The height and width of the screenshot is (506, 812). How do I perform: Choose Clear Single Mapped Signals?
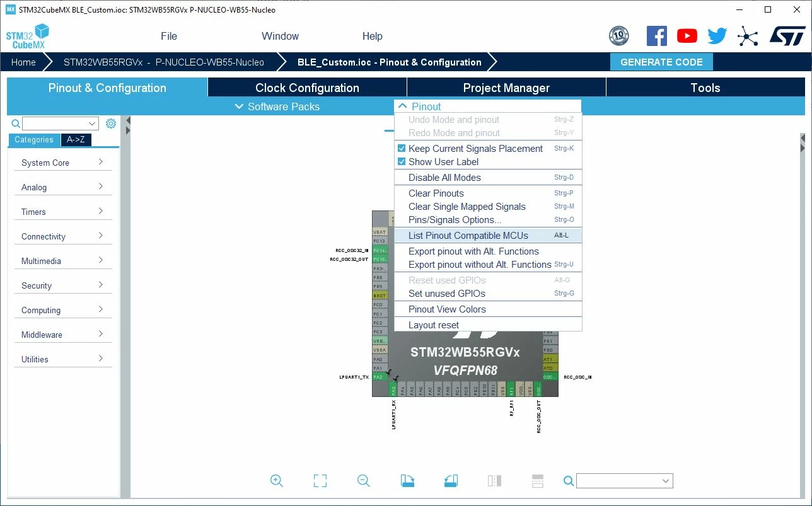click(x=487, y=207)
